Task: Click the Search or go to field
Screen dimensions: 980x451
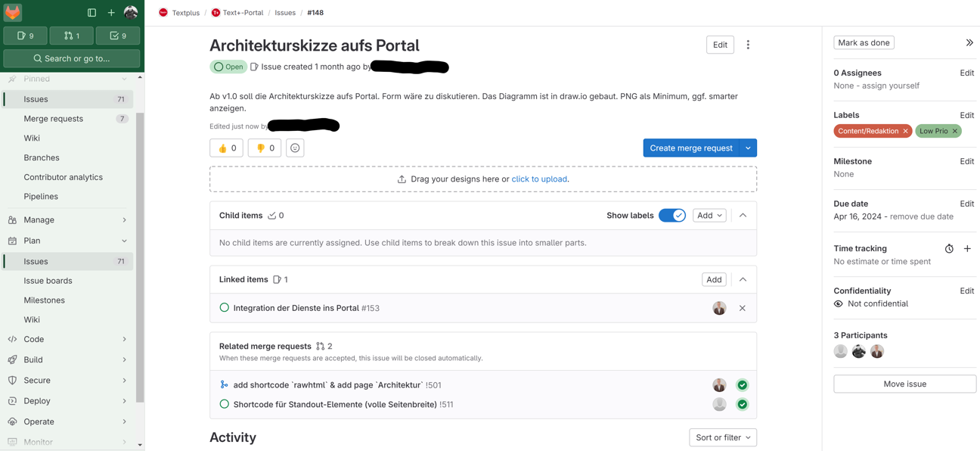Action: pyautogui.click(x=72, y=58)
